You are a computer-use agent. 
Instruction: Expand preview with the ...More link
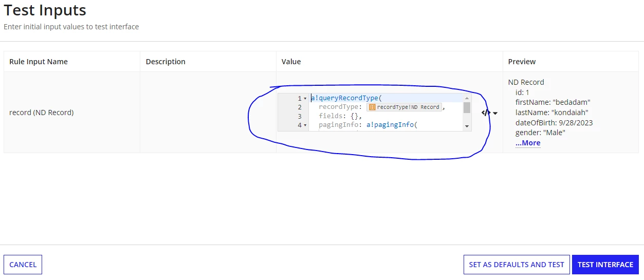point(528,143)
